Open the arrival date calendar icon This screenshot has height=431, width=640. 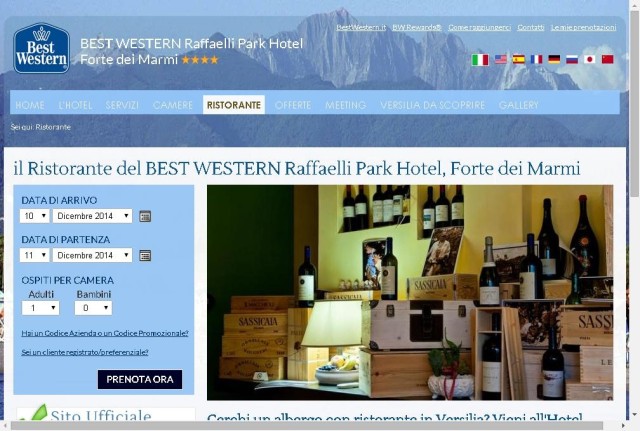pos(145,216)
